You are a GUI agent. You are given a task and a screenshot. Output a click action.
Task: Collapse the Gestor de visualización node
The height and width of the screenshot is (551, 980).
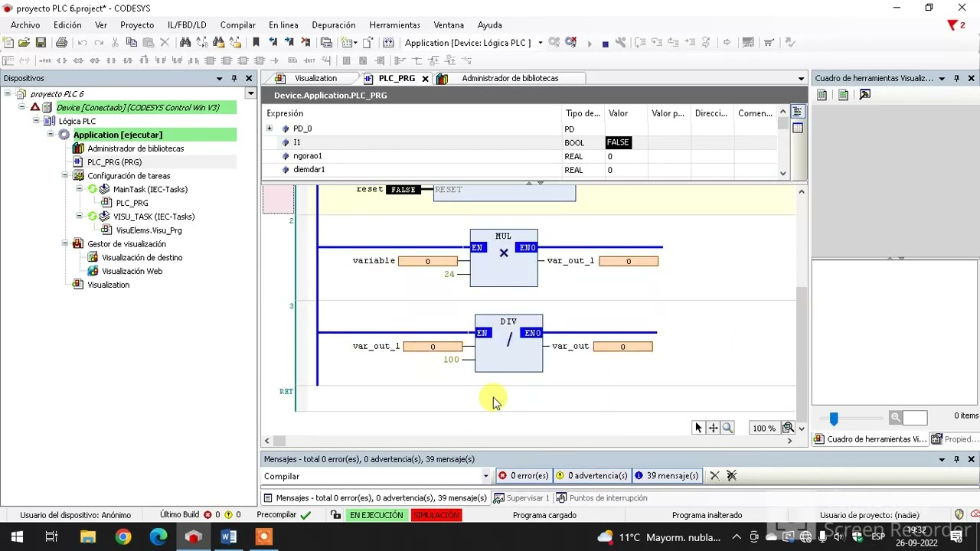click(65, 244)
